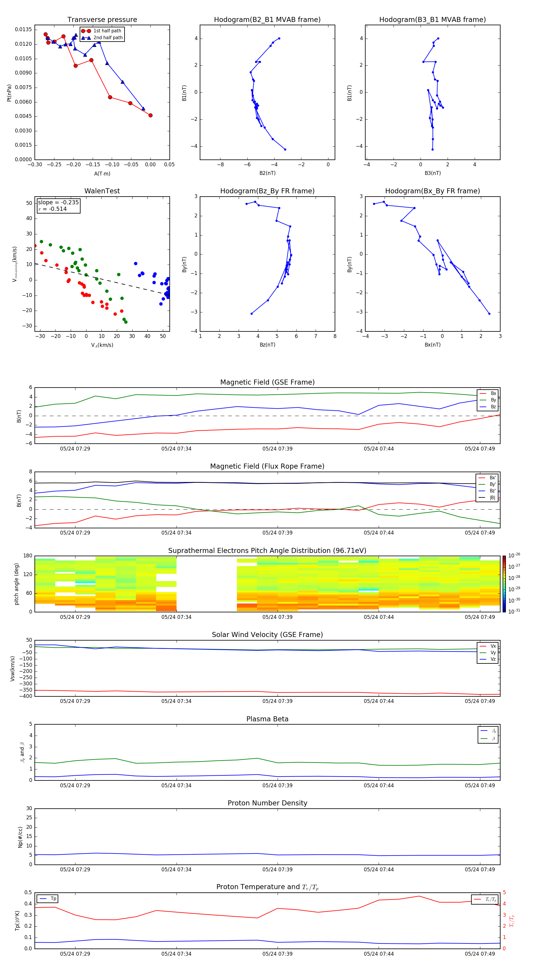Click the "V_A(km/s)" axis label of WalenTest
535x980 pixels.
point(102,345)
